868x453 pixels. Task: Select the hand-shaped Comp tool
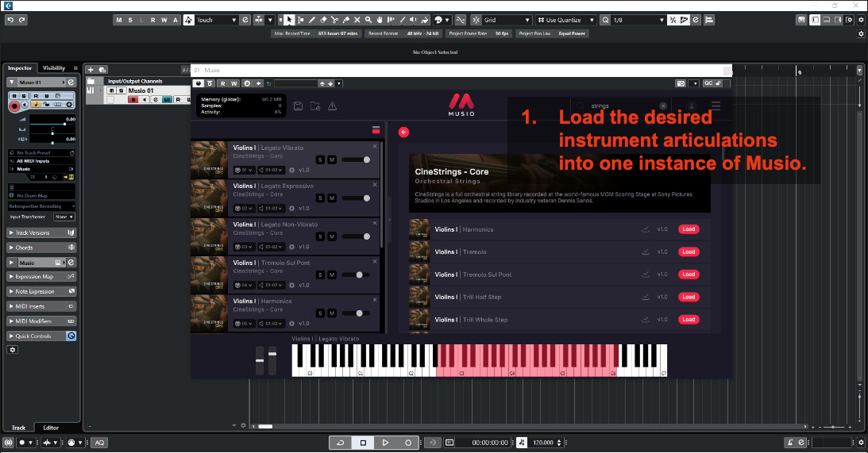pos(380,20)
